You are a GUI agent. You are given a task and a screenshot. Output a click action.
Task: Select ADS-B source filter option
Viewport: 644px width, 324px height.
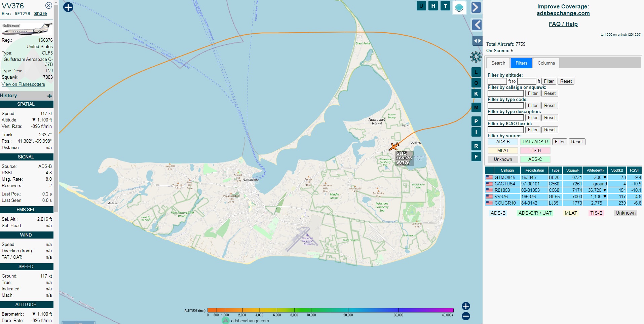pos(503,142)
